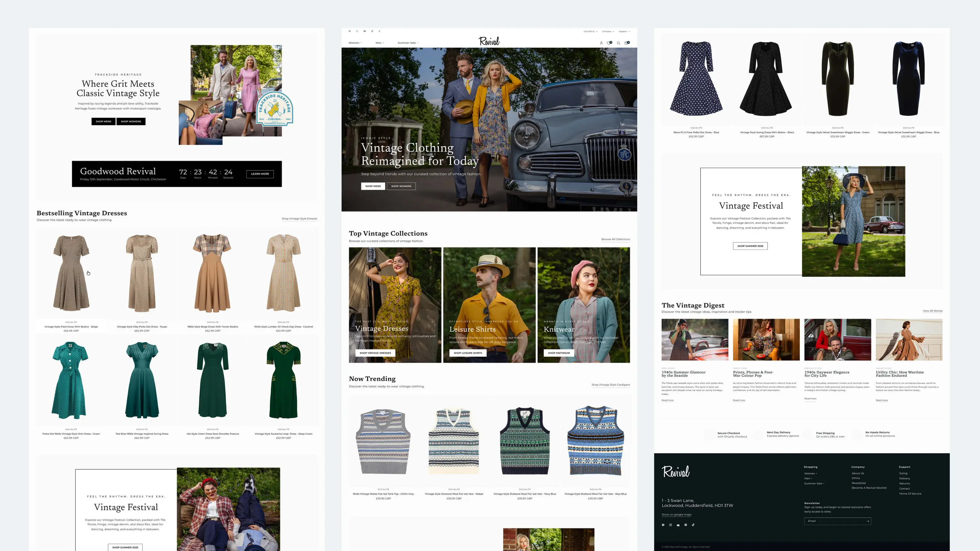The height and width of the screenshot is (551, 980).
Task: Open the shopping cart bag icon
Action: tap(627, 43)
